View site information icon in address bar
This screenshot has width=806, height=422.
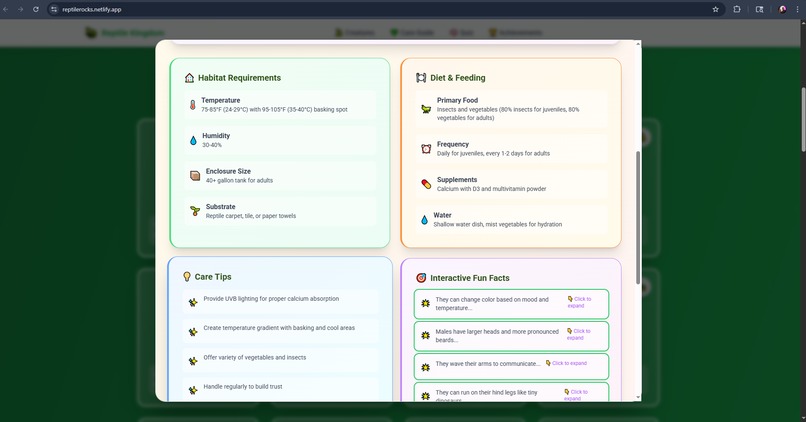point(54,9)
